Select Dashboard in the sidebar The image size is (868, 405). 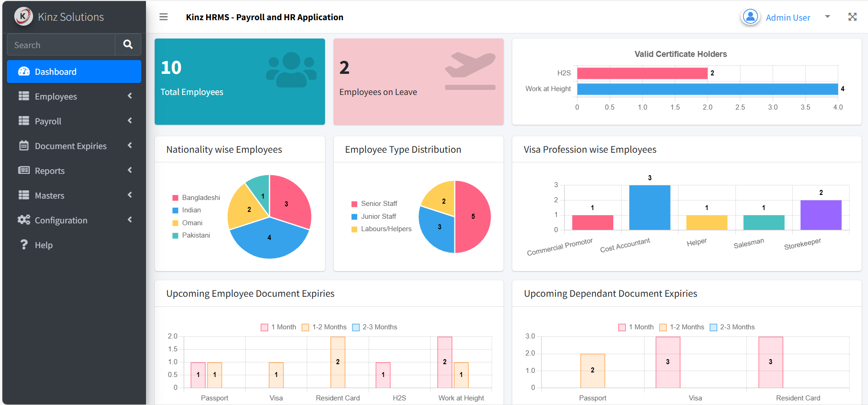74,72
